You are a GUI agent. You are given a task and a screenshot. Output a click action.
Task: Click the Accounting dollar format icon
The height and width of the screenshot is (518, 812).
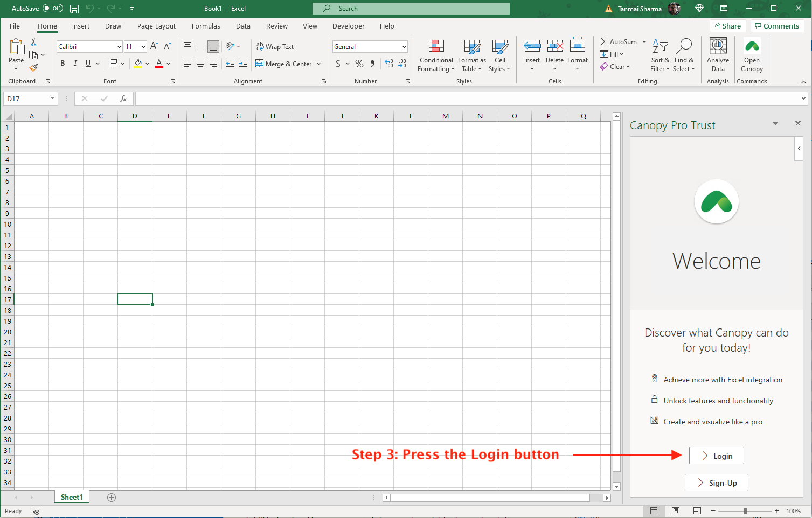click(x=338, y=64)
